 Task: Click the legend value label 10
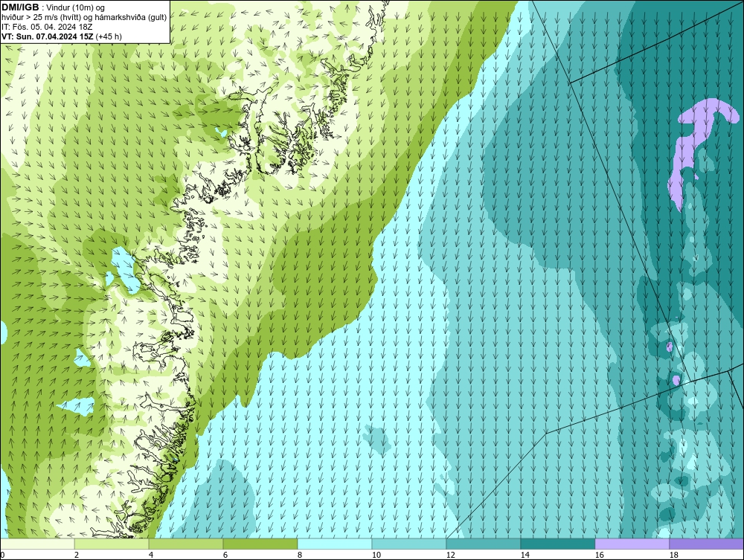[x=376, y=556]
